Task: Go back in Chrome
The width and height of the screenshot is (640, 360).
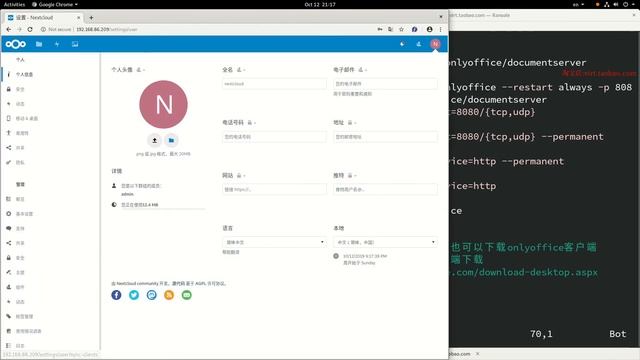Action: (x=9, y=29)
